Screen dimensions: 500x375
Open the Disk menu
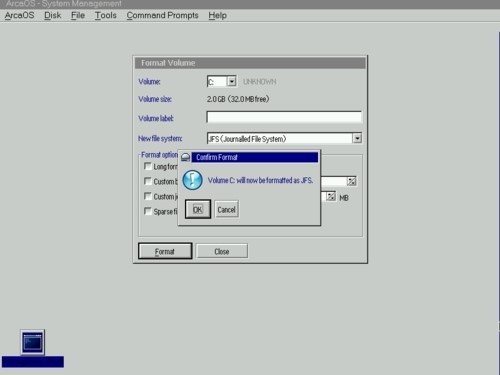53,15
